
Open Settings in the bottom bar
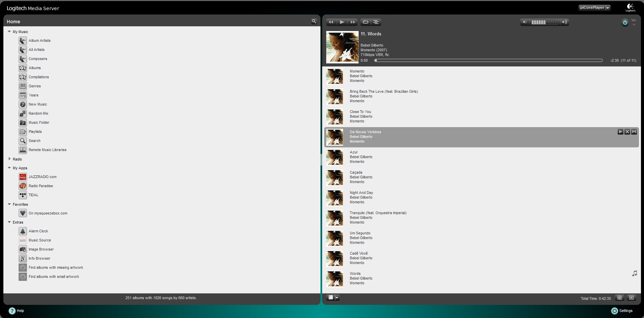622,311
